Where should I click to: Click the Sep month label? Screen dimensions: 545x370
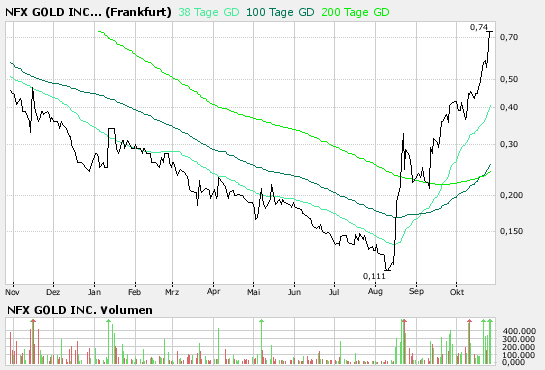click(416, 291)
